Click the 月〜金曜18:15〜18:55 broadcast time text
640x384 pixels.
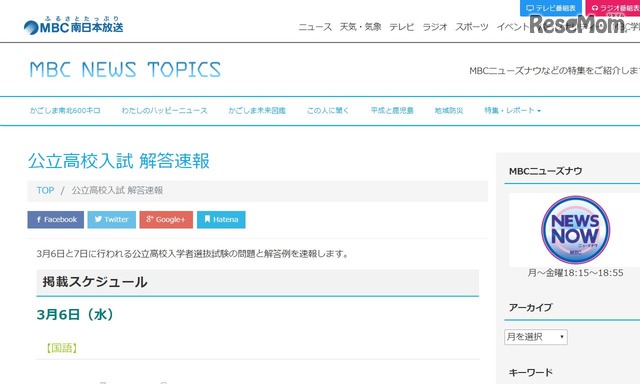pos(576,273)
